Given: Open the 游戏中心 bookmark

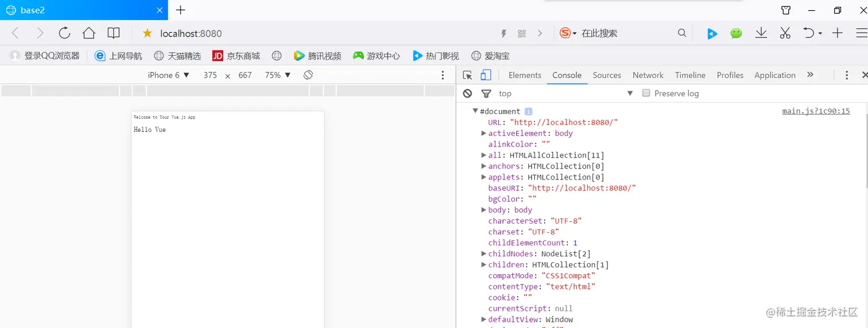Looking at the screenshot, I should [377, 56].
